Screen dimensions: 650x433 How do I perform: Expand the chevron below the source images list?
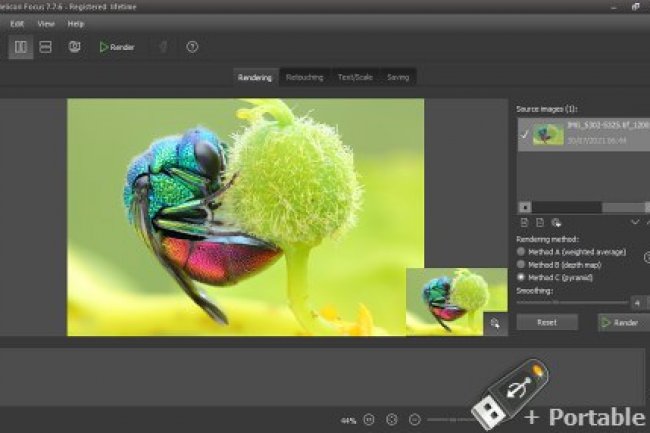[635, 221]
